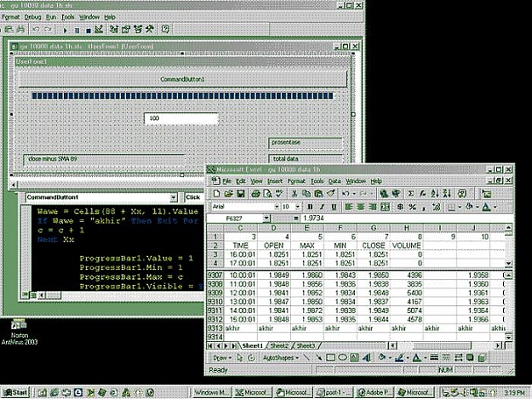Click Font Color letter A in formatting toolbar
The image size is (532, 399).
[487, 207]
